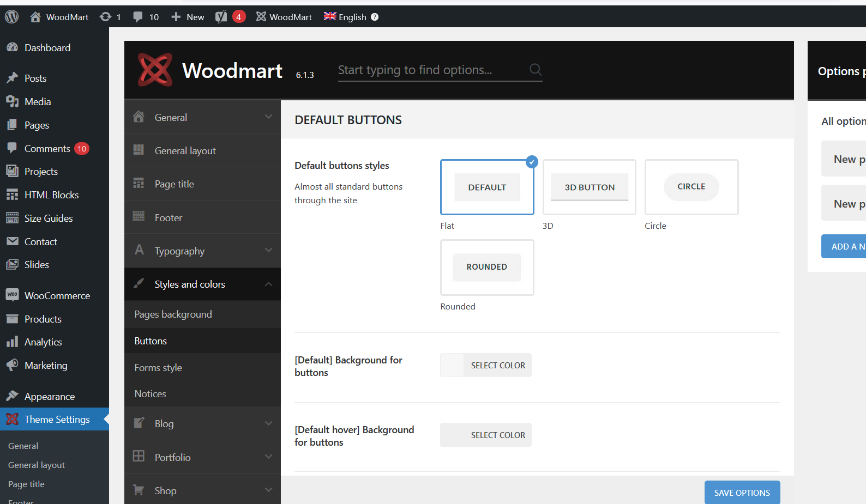Open Comments with 10 pending badge
The width and height of the screenshot is (866, 504).
[55, 148]
